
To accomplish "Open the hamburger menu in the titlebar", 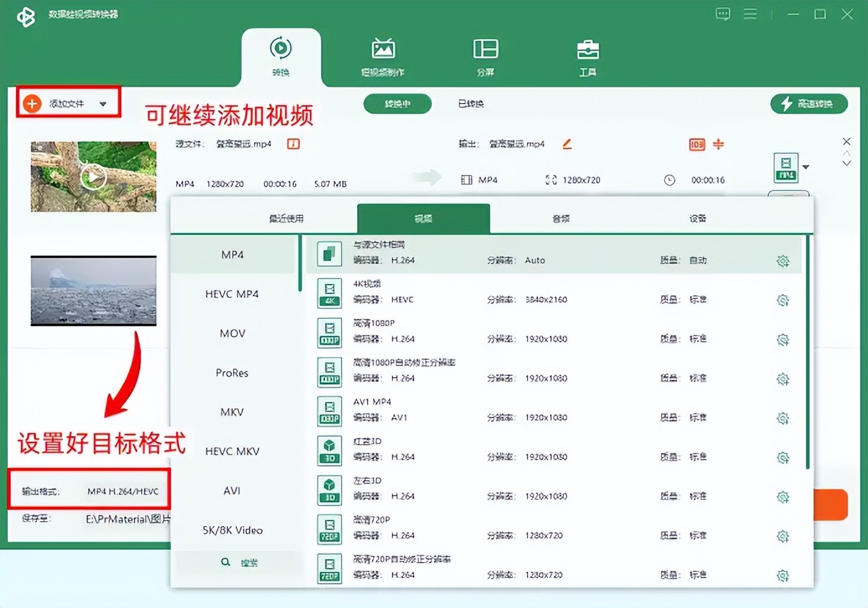I will click(x=750, y=14).
